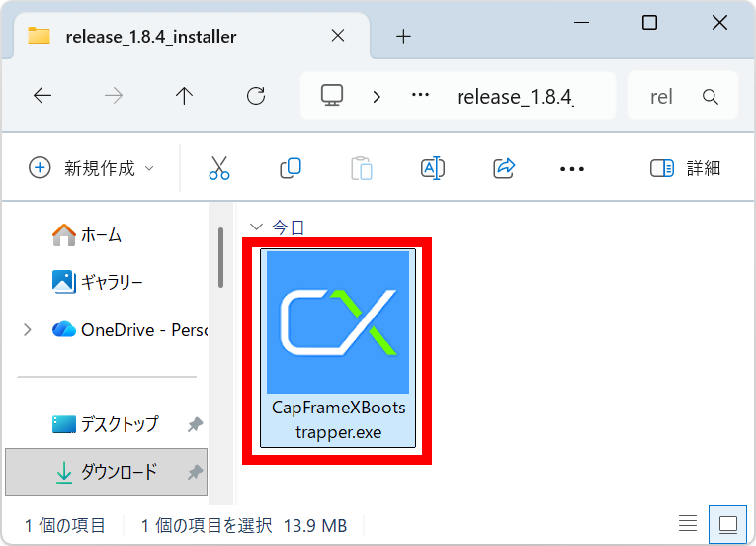The image size is (756, 546).
Task: Select the CapFrameXBootstrapper.exe file thumbnail
Action: (x=338, y=322)
